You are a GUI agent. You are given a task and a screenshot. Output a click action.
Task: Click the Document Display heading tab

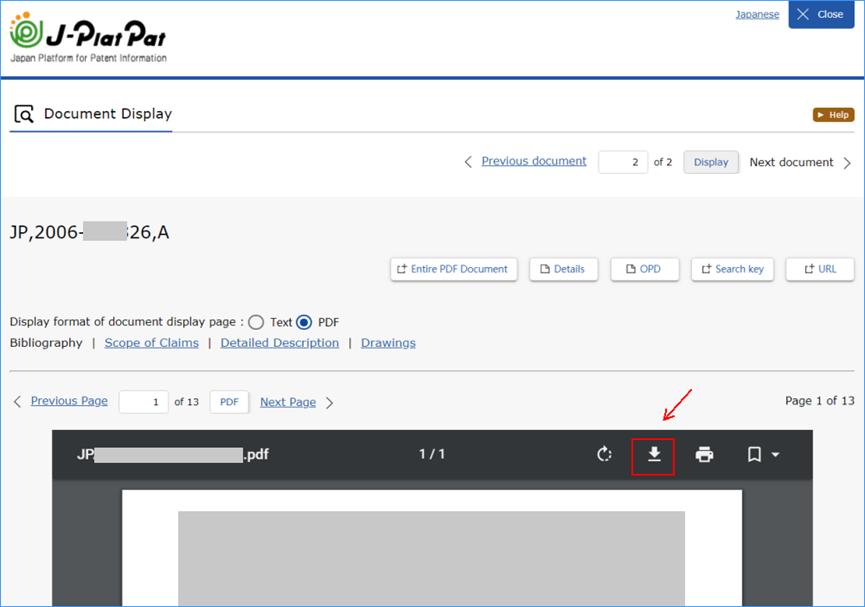pos(91,115)
